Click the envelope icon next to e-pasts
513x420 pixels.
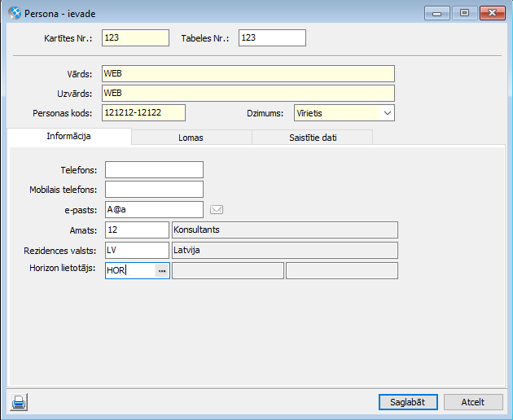pos(217,209)
